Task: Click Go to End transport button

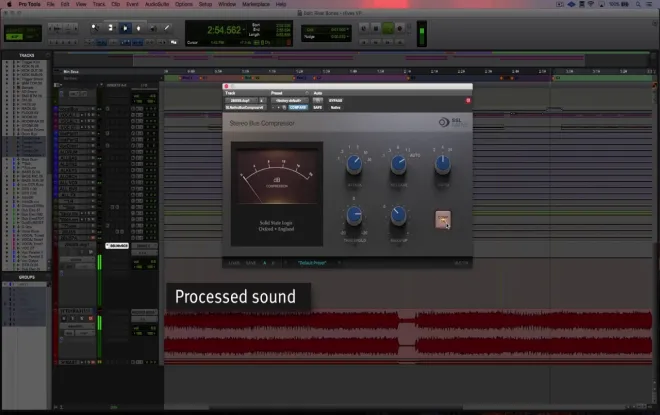Action: coord(399,42)
